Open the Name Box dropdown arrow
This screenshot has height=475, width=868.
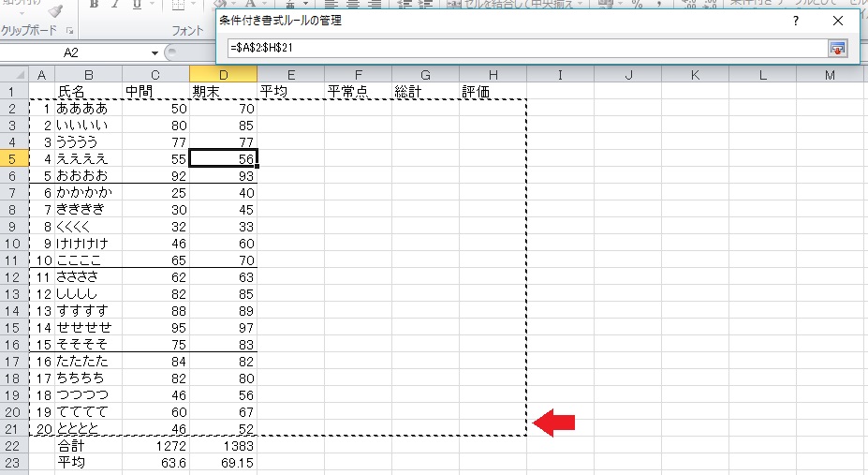click(155, 53)
